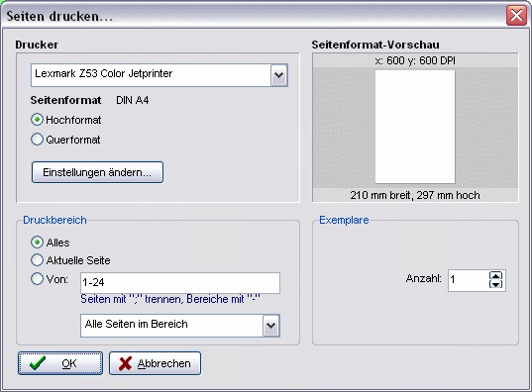This screenshot has width=532, height=392.
Task: Click the Drucker heading
Action: pyautogui.click(x=37, y=45)
